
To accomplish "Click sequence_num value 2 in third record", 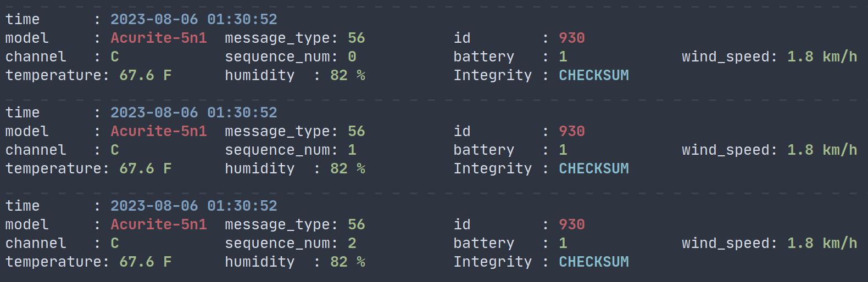I will pos(352,243).
